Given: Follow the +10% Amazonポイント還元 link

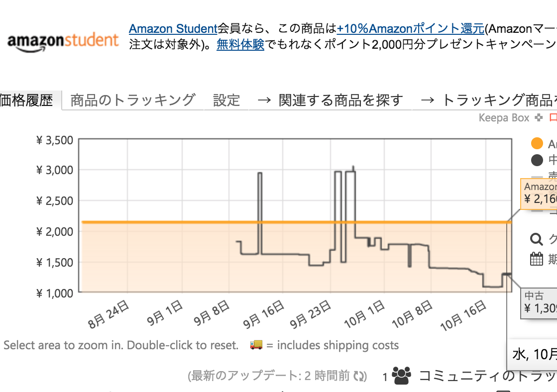Looking at the screenshot, I should (410, 28).
